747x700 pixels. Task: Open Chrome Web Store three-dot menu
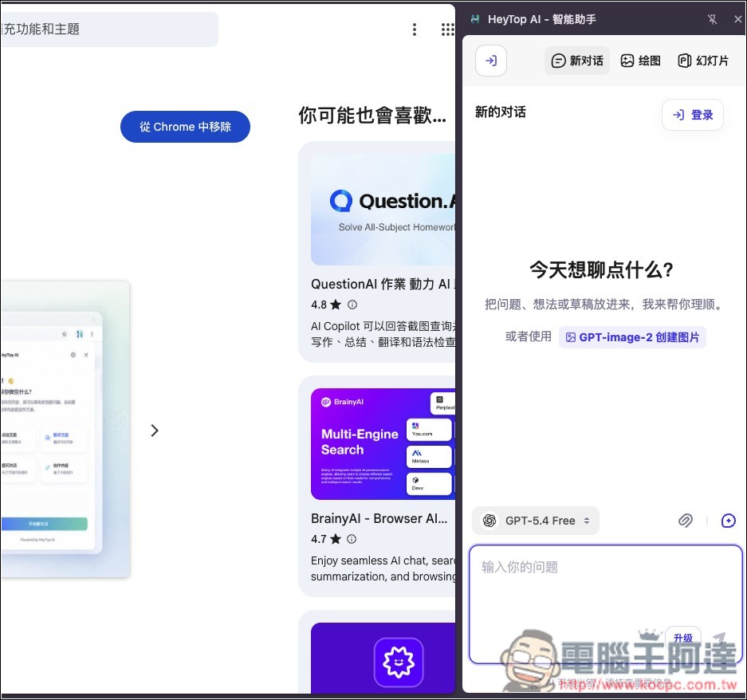[x=414, y=29]
